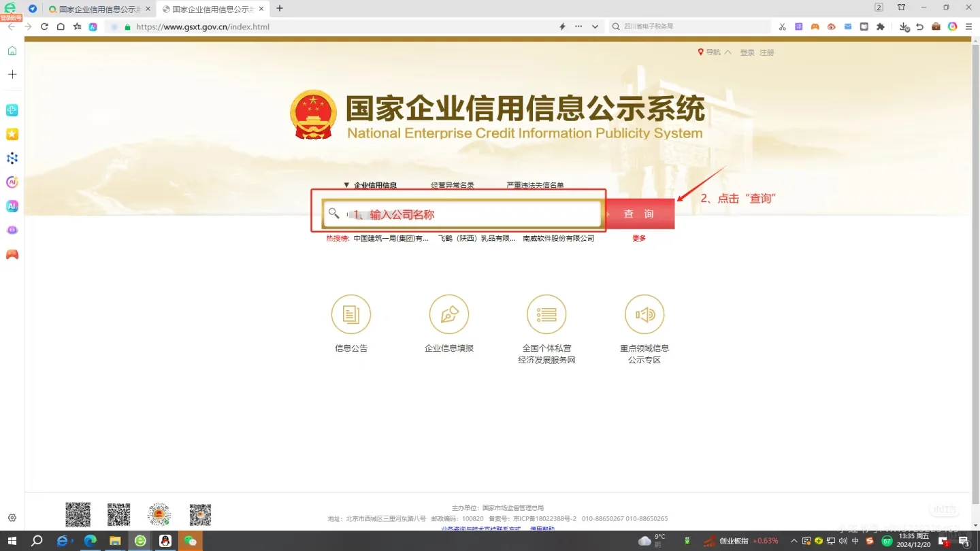Switch to the 严重违法失信名单 tab
The width and height of the screenshot is (980, 551).
[536, 184]
